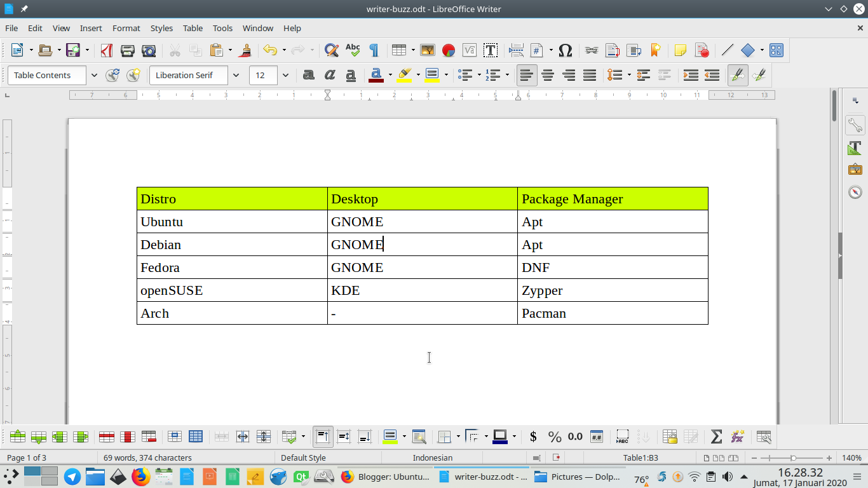Open the Insert Table dropdown arrow
Image resolution: width=868 pixels, height=488 pixels.
(x=413, y=50)
